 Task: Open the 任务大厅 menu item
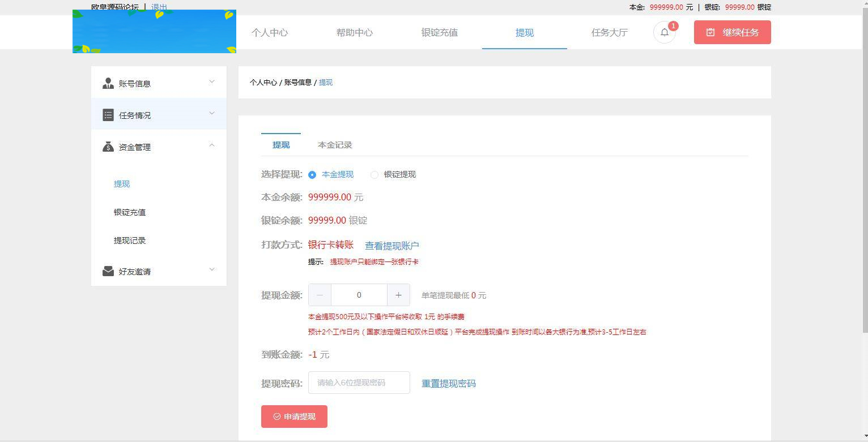pyautogui.click(x=609, y=32)
